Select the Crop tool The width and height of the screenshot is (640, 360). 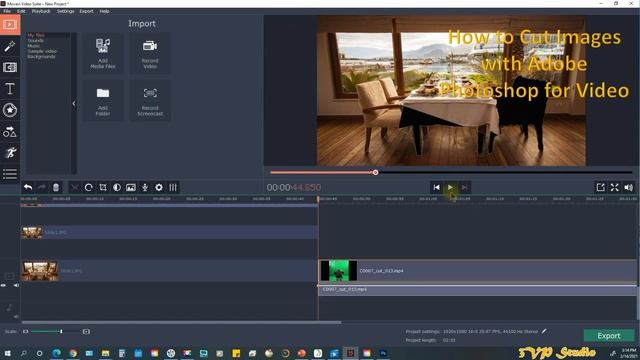(x=103, y=187)
